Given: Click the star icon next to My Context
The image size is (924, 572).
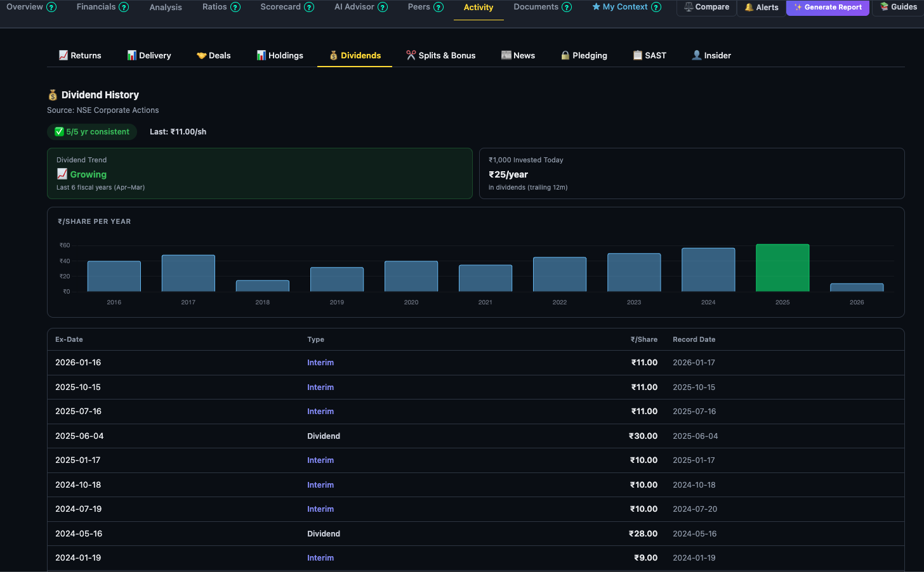Looking at the screenshot, I should [595, 7].
